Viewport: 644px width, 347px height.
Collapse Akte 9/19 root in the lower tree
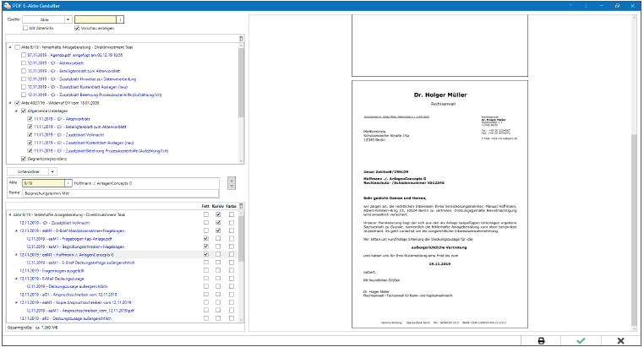(x=10, y=214)
